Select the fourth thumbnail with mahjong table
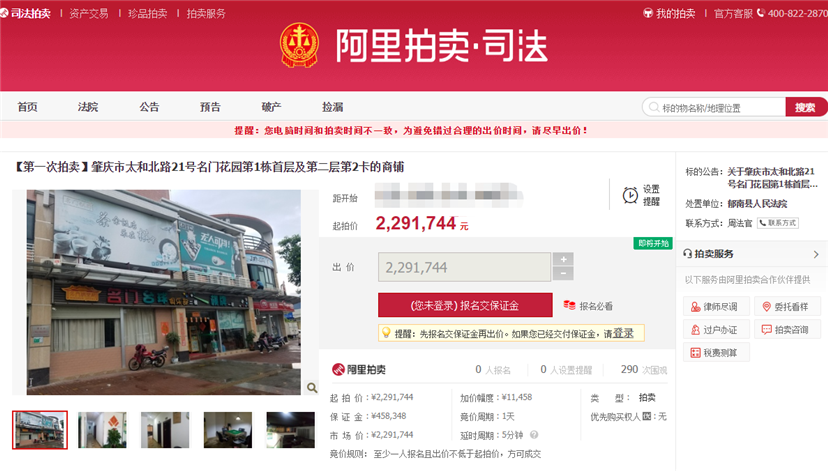Screen dimensions: 828x471 coord(228,430)
